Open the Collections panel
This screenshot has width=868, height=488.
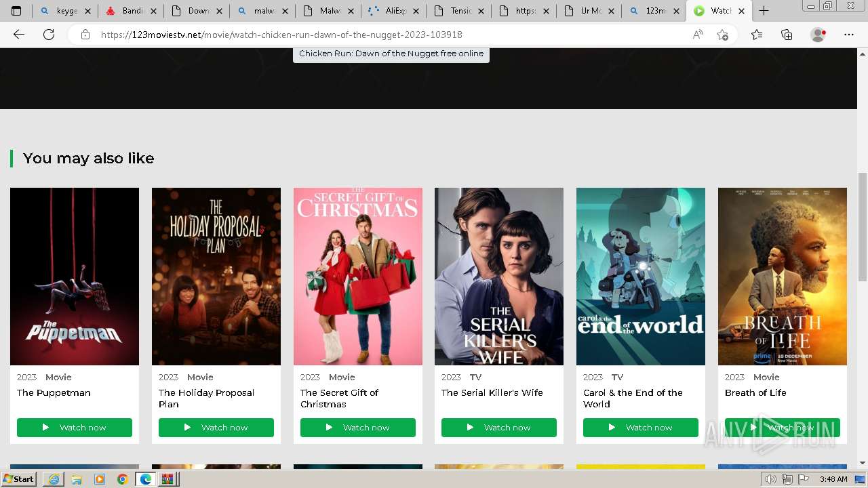[x=787, y=35]
